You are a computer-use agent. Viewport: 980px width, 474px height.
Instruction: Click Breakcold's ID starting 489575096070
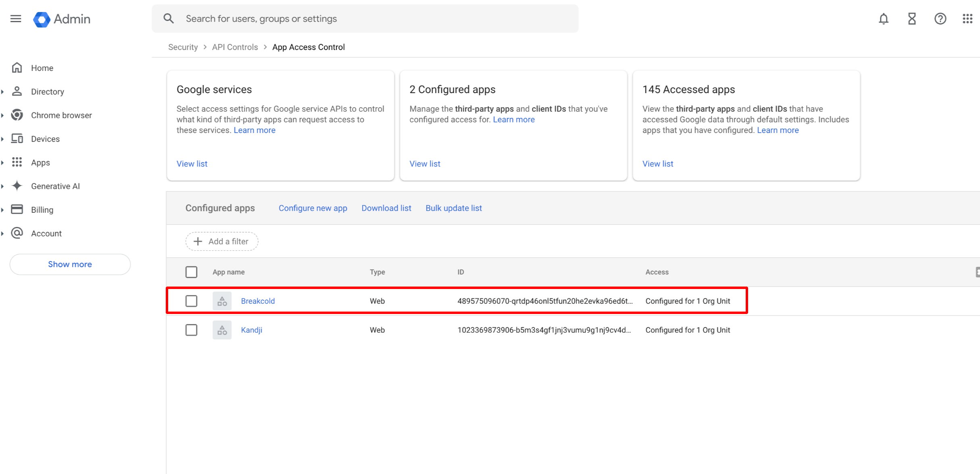click(x=545, y=301)
